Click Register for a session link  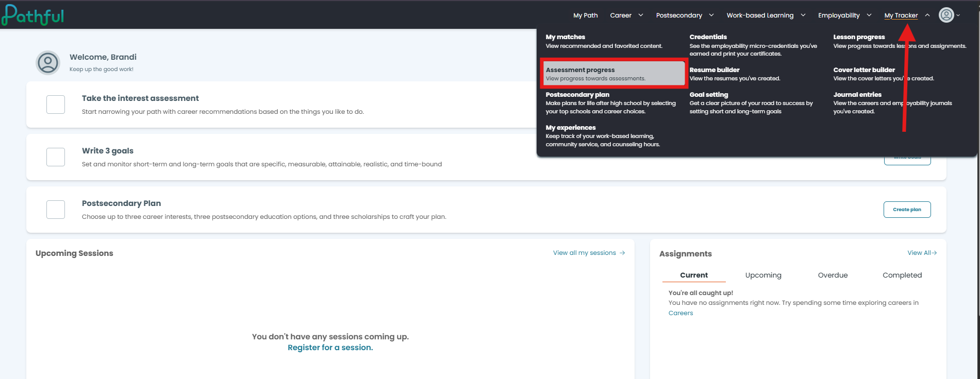[330, 348]
